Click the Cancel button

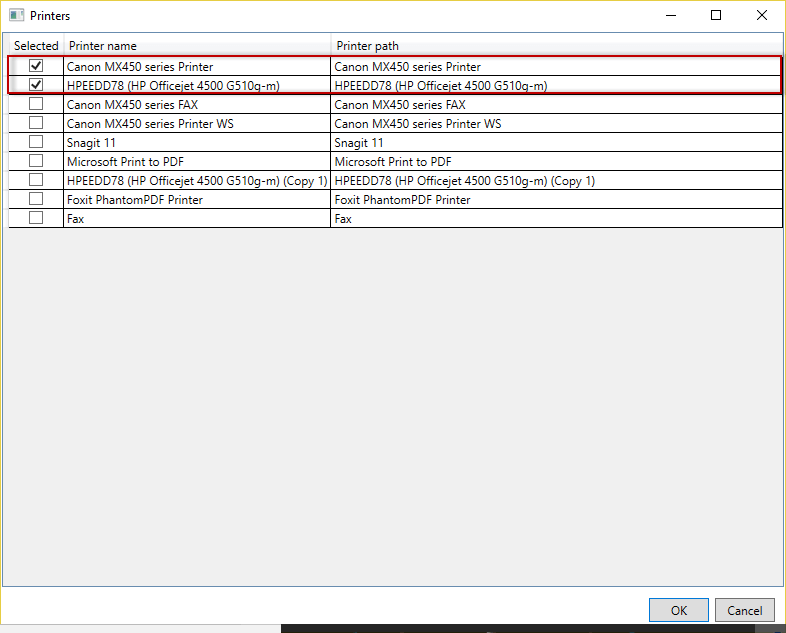(x=744, y=610)
